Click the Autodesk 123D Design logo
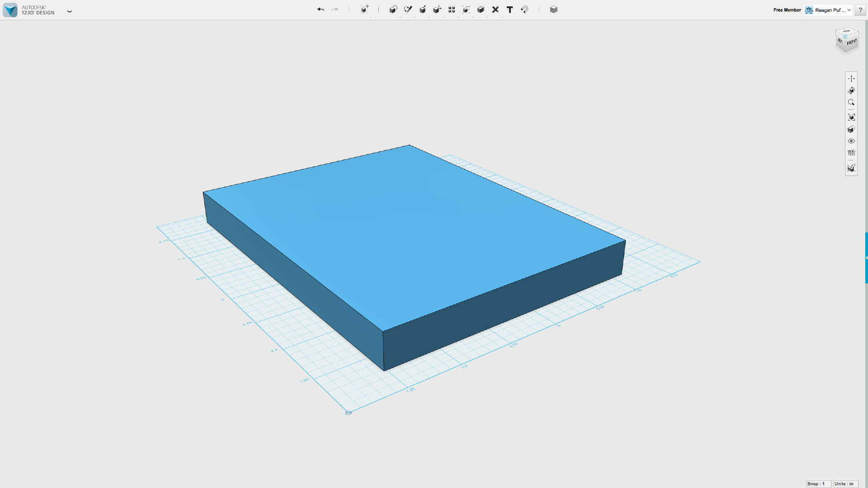 coord(10,10)
